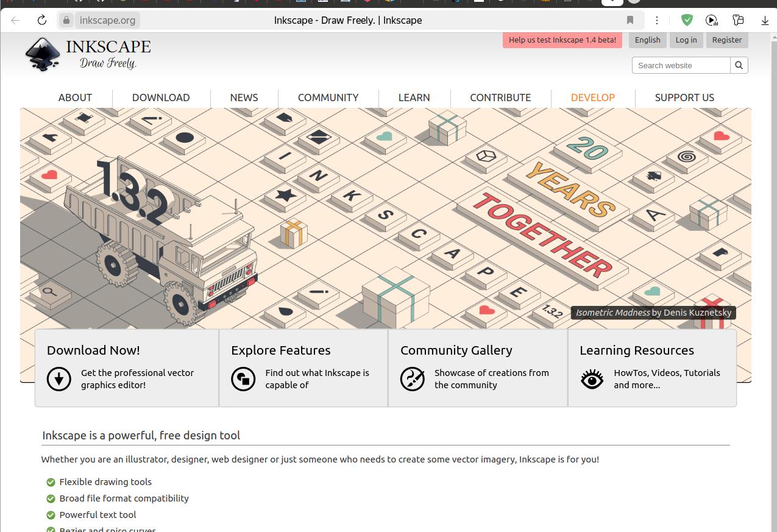Open the Learning Resources heading link
Viewport: 777px width, 532px height.
637,350
